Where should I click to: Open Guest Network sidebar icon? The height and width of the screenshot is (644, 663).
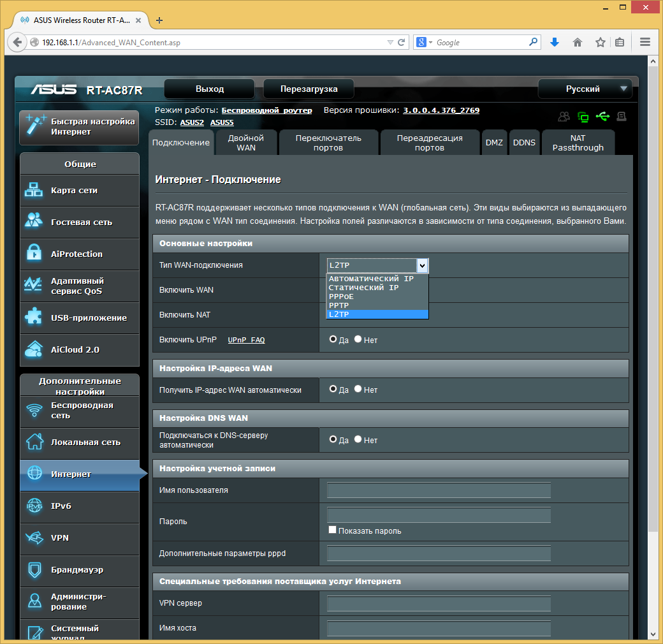click(x=33, y=221)
